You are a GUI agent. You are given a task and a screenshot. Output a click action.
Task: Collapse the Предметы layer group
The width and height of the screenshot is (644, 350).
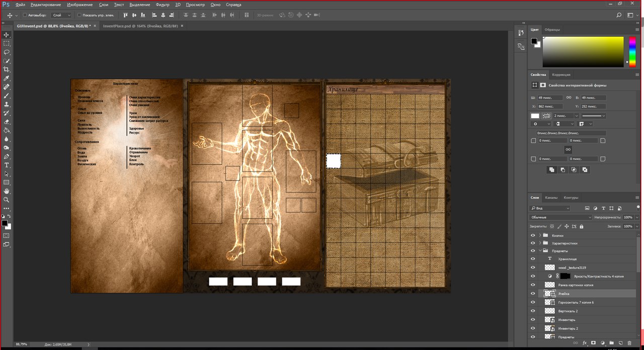(x=540, y=251)
